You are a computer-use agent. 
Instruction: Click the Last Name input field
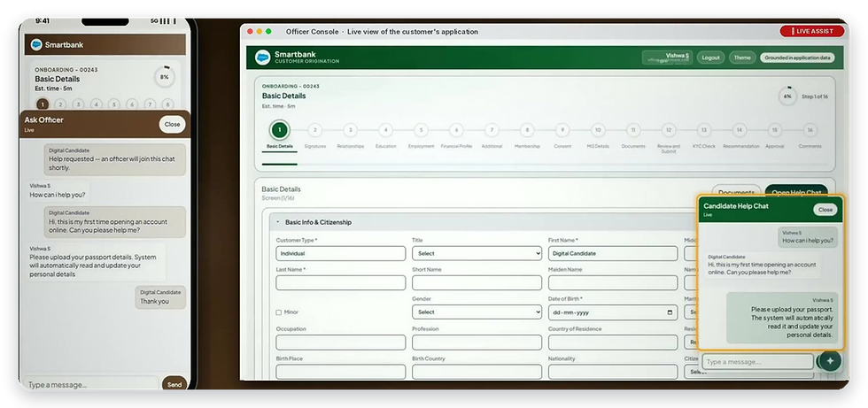pyautogui.click(x=340, y=282)
